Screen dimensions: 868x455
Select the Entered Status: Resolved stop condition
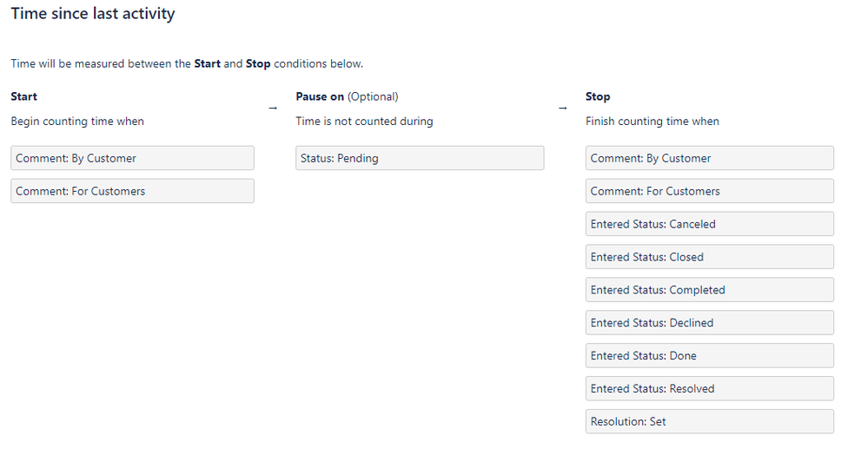click(710, 389)
